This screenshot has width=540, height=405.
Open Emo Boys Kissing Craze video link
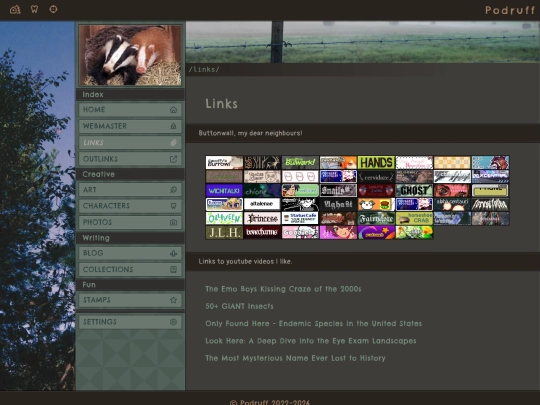[283, 289]
